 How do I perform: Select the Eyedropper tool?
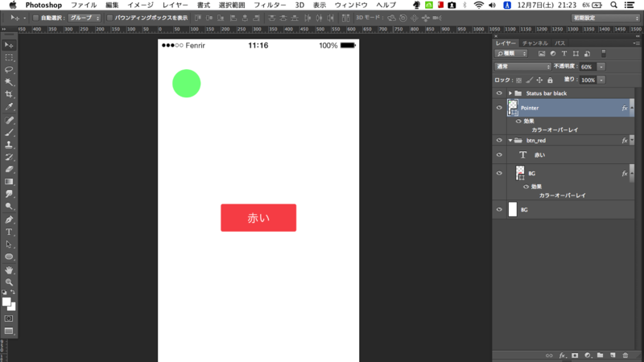coord(9,107)
